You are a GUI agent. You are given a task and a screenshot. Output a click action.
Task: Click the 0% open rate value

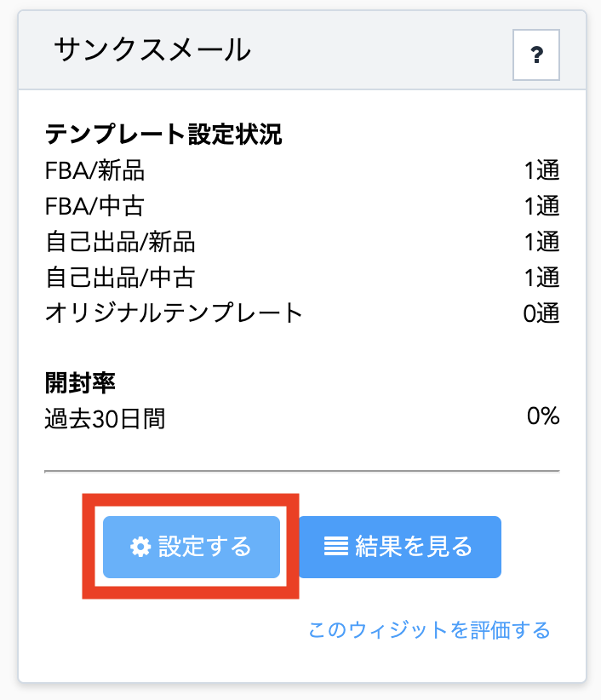click(x=543, y=416)
